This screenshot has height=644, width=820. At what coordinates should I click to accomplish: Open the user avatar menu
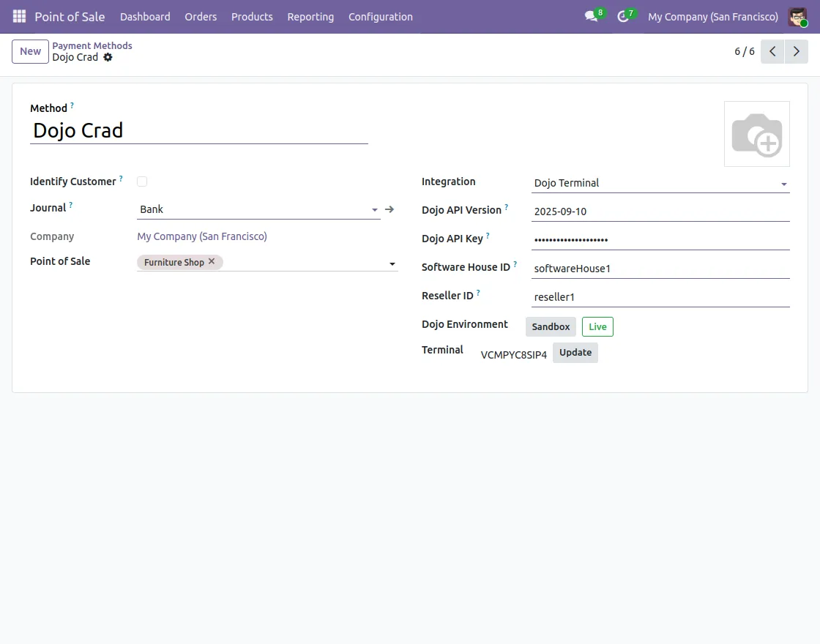797,17
